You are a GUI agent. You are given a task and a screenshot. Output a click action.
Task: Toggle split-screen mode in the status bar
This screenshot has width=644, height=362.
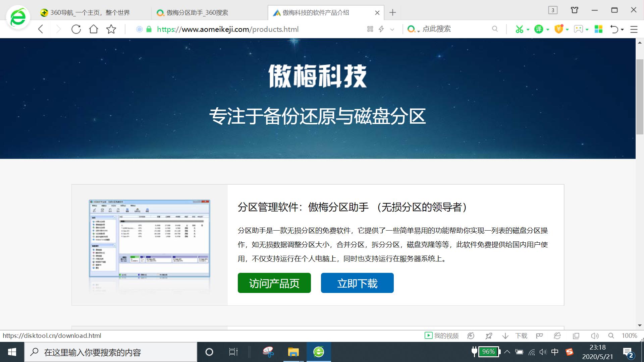(576, 336)
